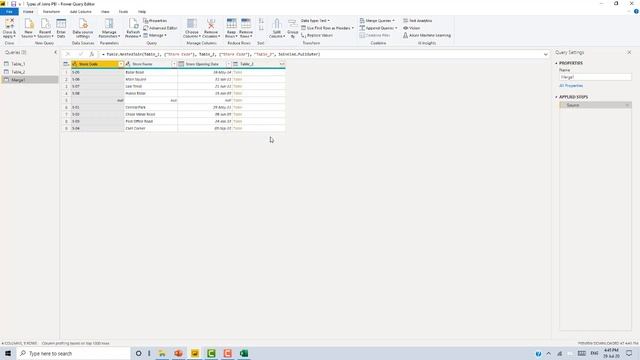Collapse the APPLIED STEPS section
Viewport: 640px width, 360px height.
pyautogui.click(x=556, y=97)
